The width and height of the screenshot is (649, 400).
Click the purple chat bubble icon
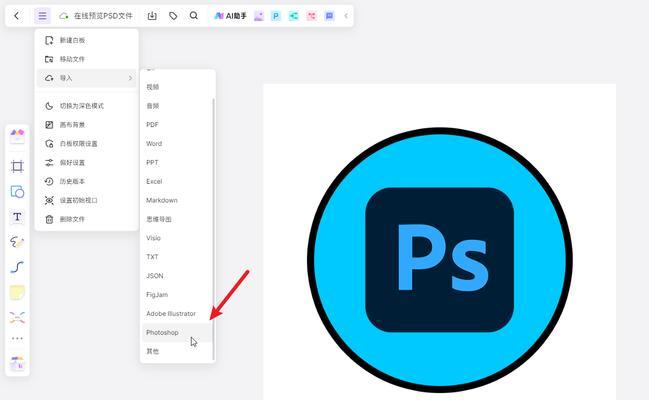[329, 16]
